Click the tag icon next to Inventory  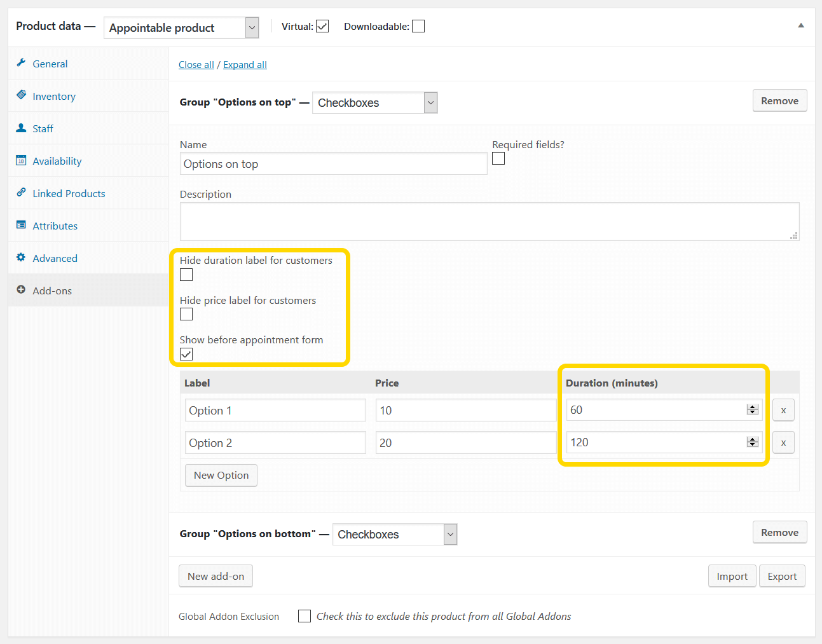(22, 96)
